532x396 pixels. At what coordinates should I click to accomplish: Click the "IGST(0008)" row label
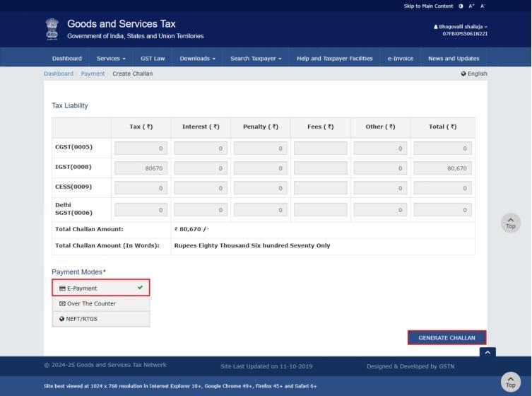[73, 167]
